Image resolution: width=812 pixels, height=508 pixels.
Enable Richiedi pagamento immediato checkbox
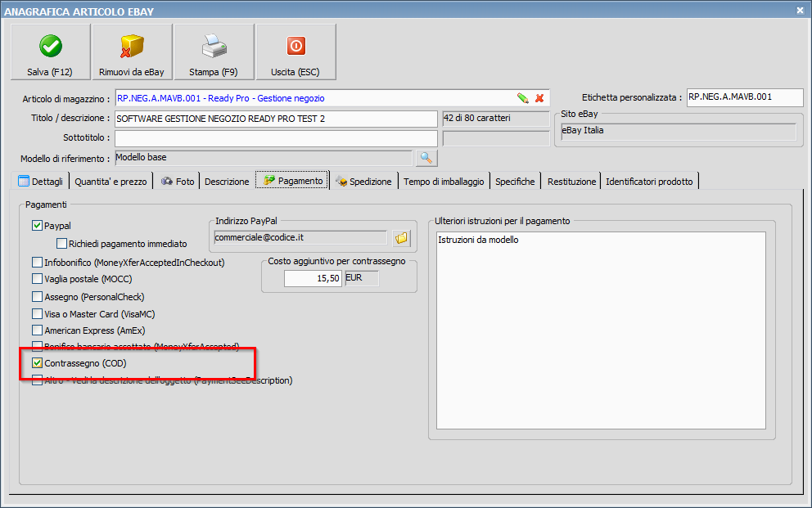click(x=61, y=243)
